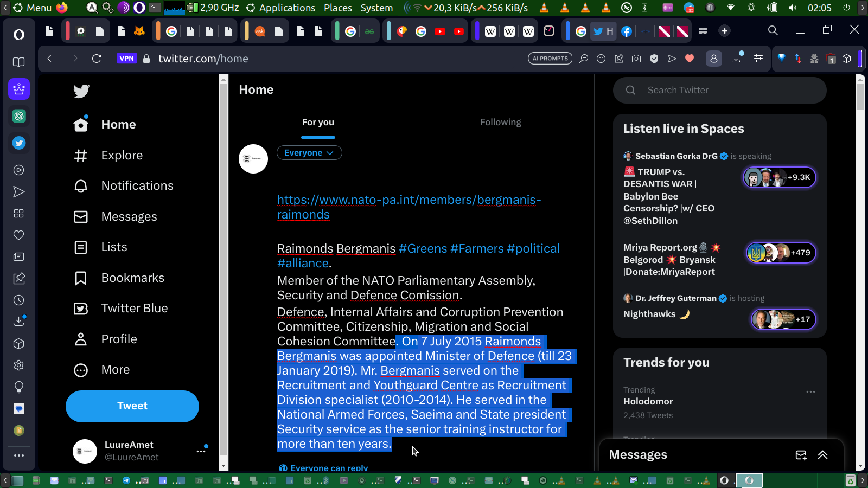Click the ad blocker shield icon

(x=654, y=59)
